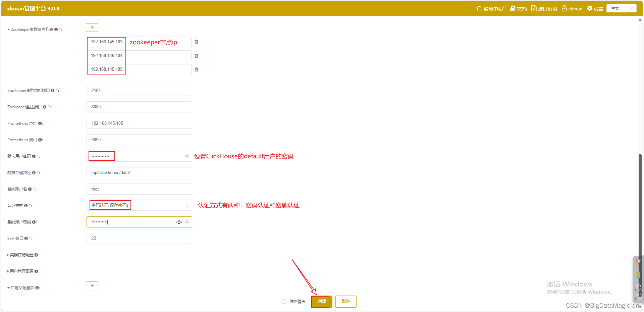The image size is (644, 312).
Task: Open the interface description page icon
Action: (x=534, y=8)
